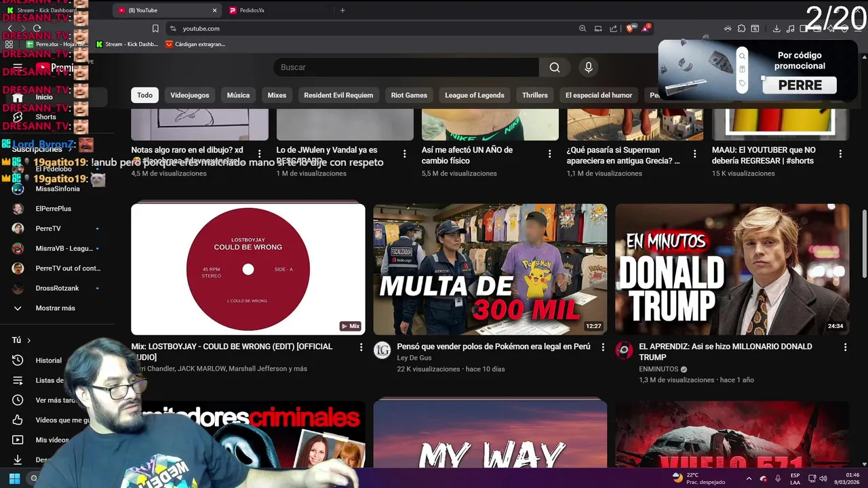Select the Riot Games chip
Viewport: 868px width, 488px height.
409,95
